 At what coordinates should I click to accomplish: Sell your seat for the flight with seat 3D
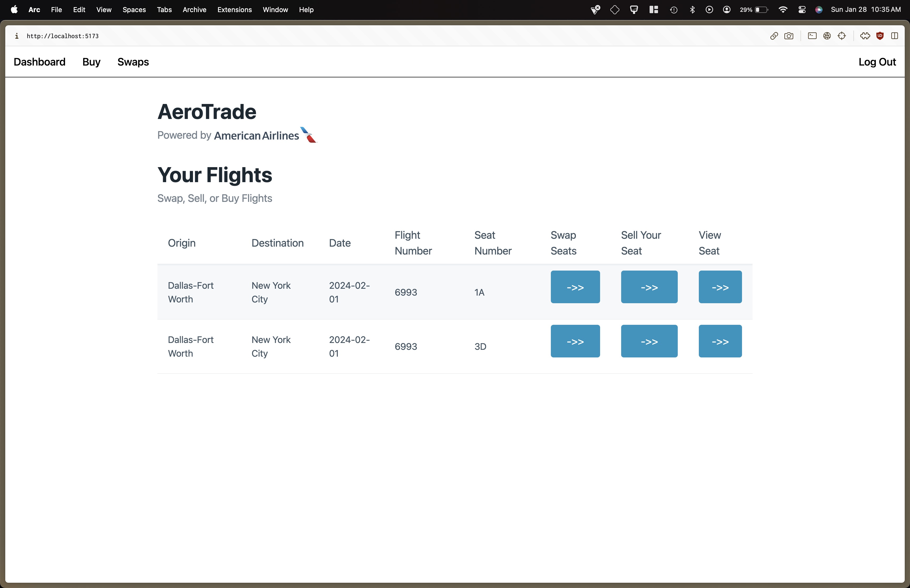coord(649,341)
